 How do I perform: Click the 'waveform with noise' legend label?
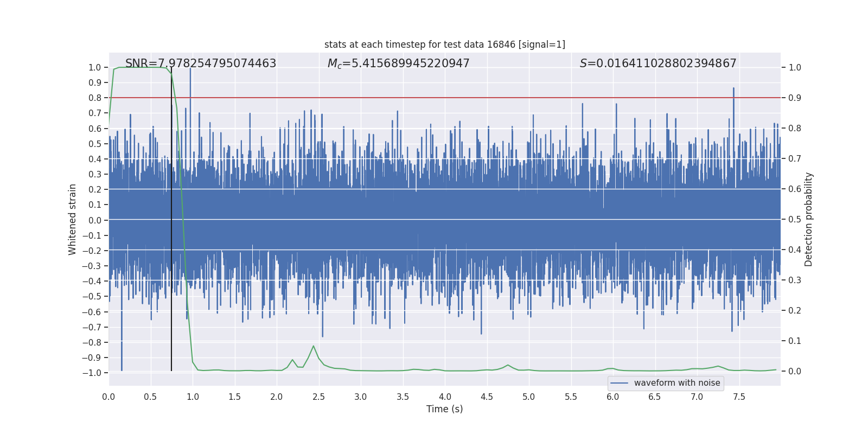tap(676, 383)
